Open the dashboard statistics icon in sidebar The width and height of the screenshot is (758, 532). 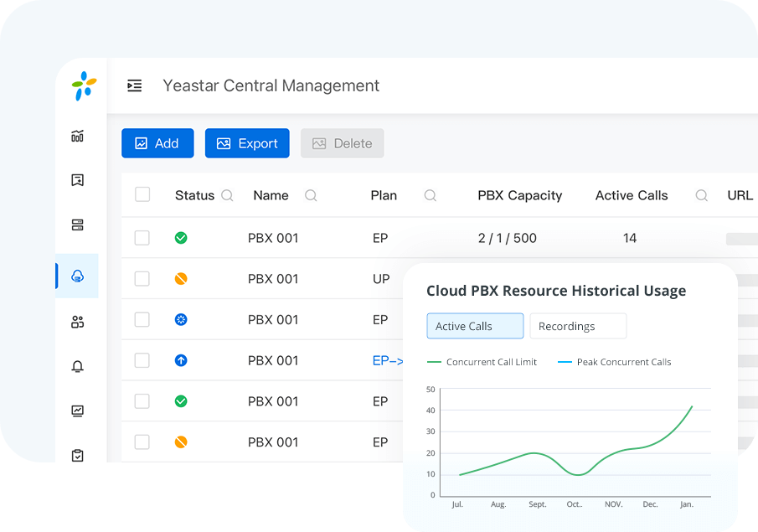point(77,136)
